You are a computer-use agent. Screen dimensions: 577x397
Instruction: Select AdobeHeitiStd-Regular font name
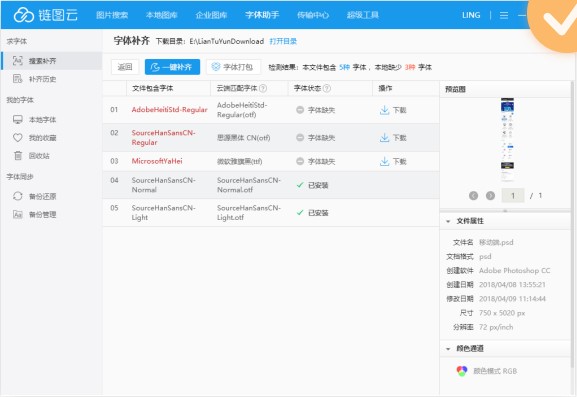[x=169, y=110]
